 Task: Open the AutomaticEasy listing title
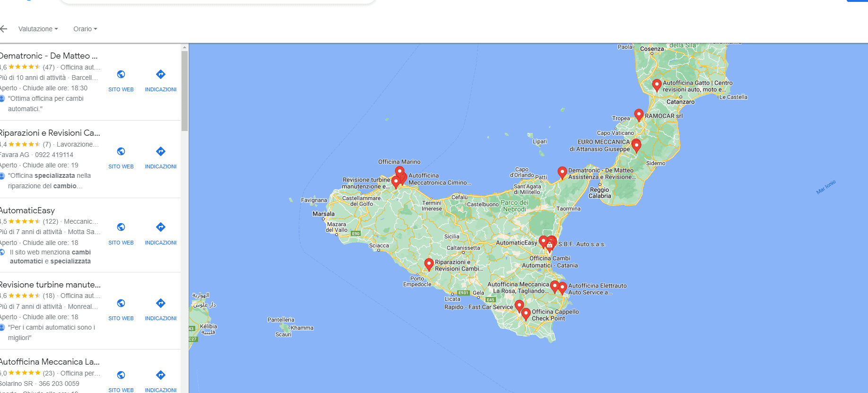pos(27,210)
